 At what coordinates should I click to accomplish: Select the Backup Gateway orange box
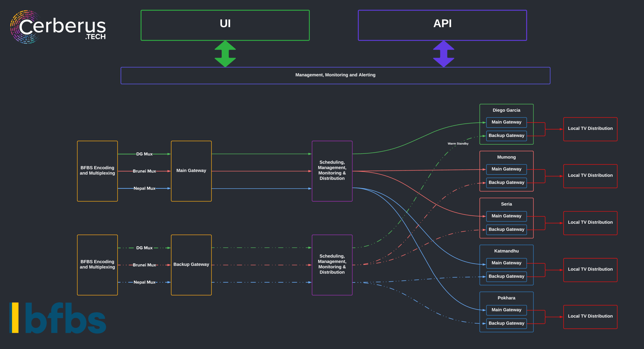pyautogui.click(x=191, y=265)
